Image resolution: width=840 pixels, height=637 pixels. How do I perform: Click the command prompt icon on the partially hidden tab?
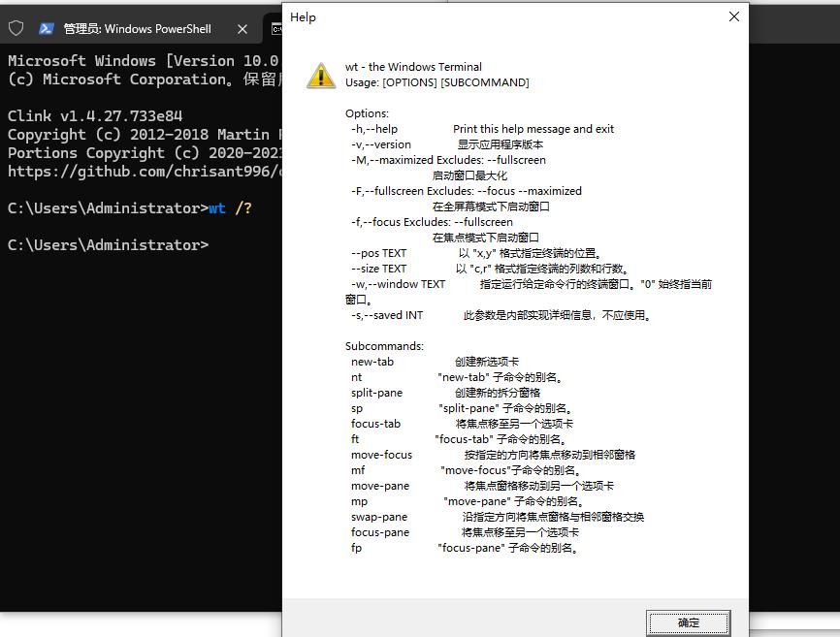coord(275,29)
